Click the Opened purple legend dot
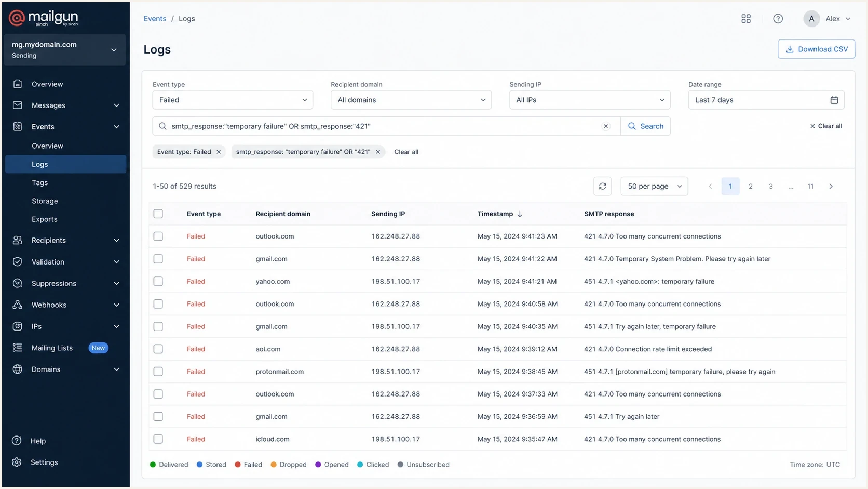Viewport: 868px width, 489px height. coord(318,465)
